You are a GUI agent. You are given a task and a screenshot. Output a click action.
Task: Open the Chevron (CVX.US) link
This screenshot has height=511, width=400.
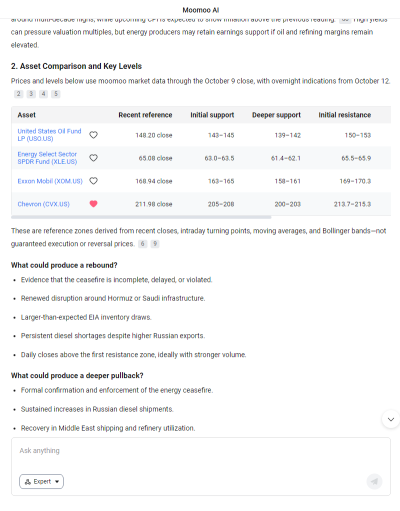[x=44, y=204]
